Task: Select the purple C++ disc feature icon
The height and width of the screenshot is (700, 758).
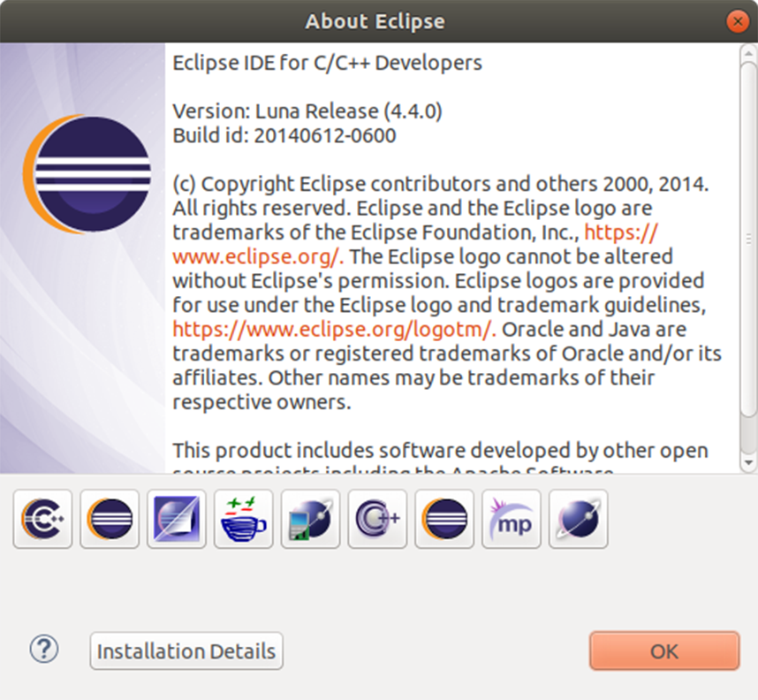Action: coord(377,519)
